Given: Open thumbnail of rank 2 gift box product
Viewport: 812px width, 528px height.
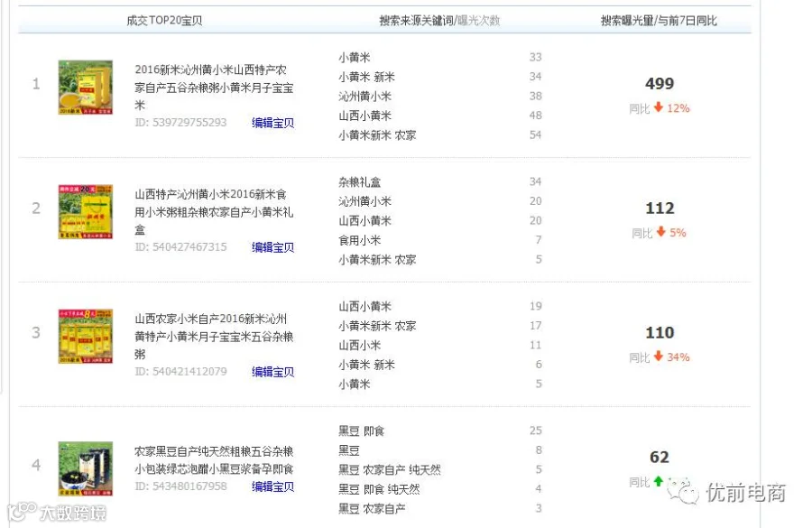Looking at the screenshot, I should (x=86, y=211).
